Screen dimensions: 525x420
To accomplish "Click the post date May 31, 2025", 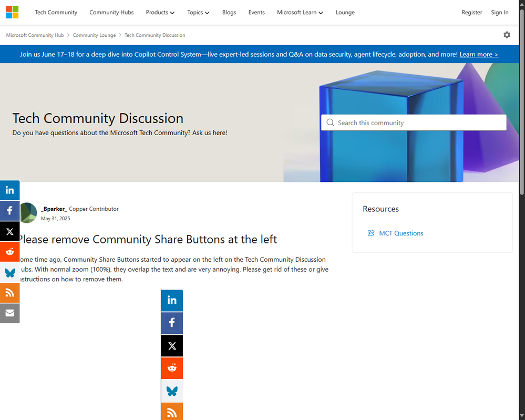I will click(56, 218).
